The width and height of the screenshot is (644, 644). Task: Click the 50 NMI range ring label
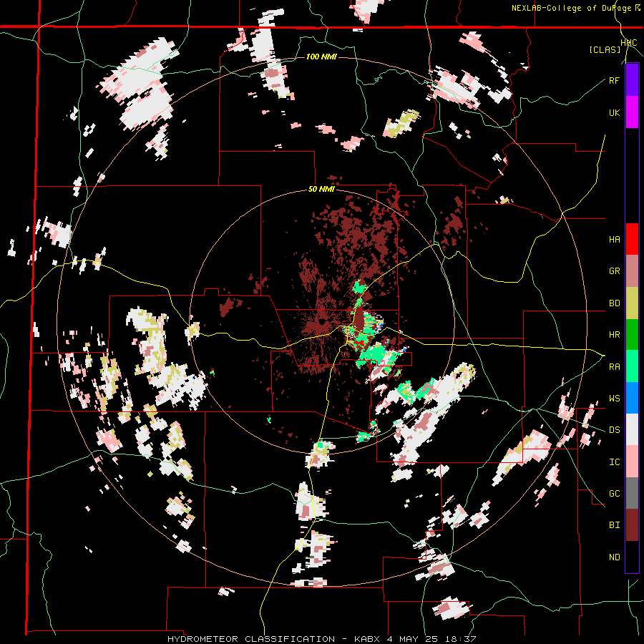[321, 190]
